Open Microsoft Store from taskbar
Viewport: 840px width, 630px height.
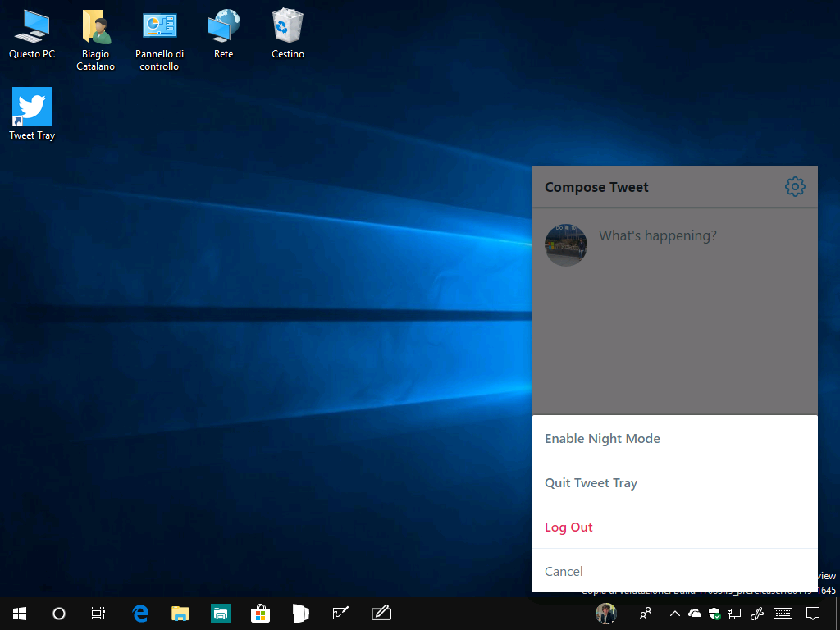[x=260, y=614]
